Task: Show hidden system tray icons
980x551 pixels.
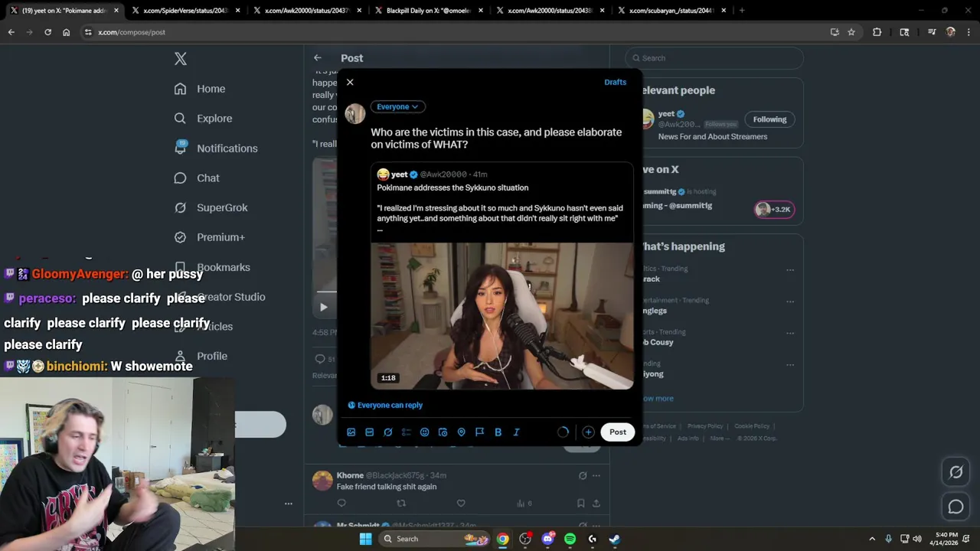Action: [x=872, y=539]
